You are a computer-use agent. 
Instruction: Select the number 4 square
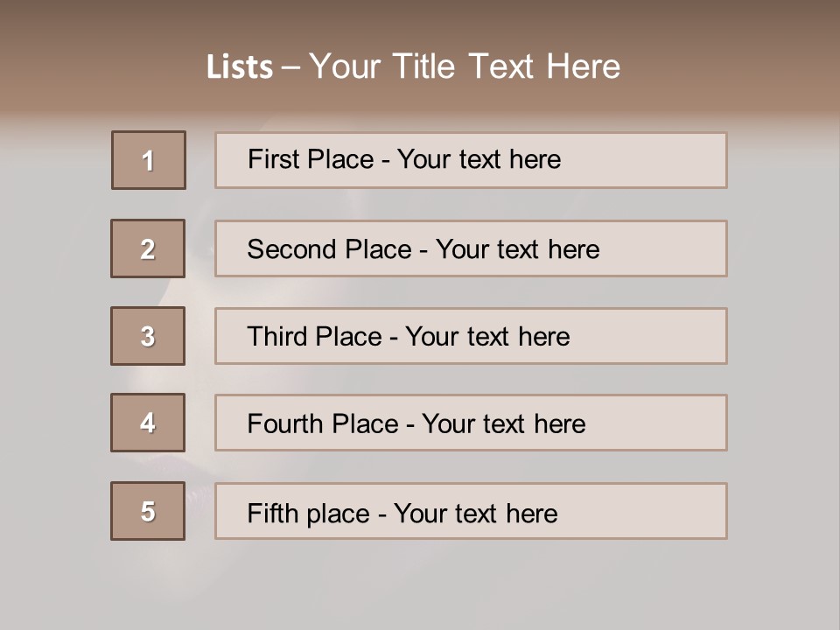point(148,423)
